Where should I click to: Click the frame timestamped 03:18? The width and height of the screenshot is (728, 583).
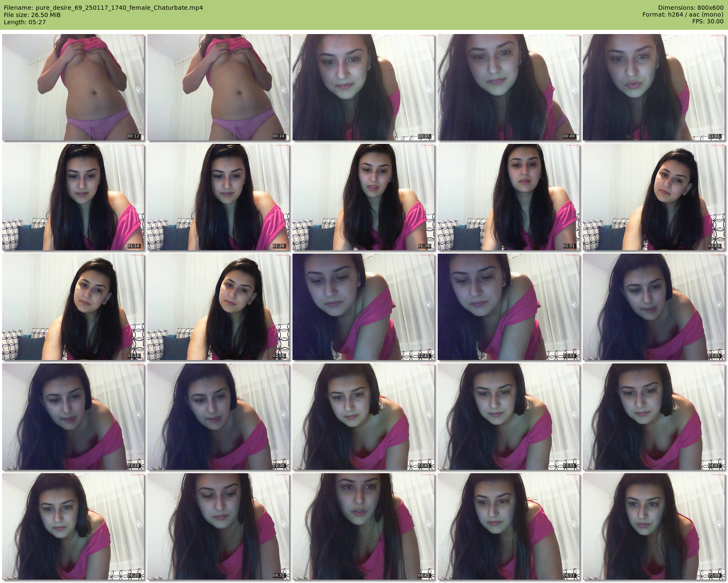click(x=73, y=417)
